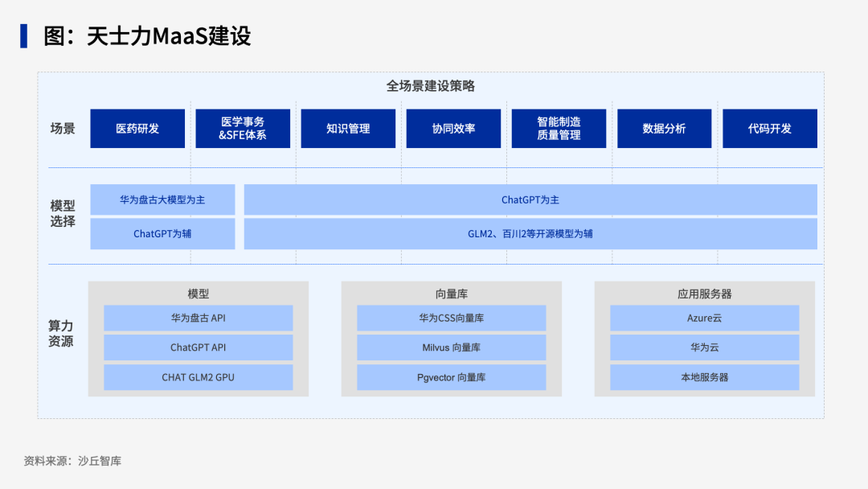Select the ChatGPT为主 bar

click(530, 200)
